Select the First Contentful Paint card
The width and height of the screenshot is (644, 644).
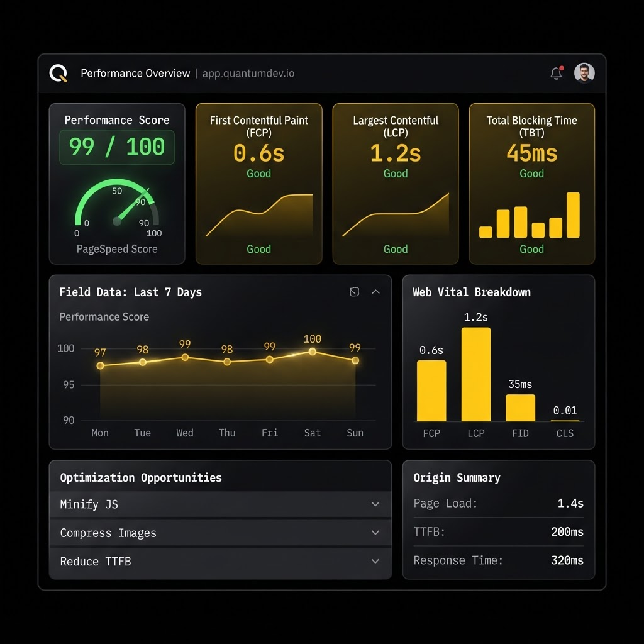(x=258, y=184)
